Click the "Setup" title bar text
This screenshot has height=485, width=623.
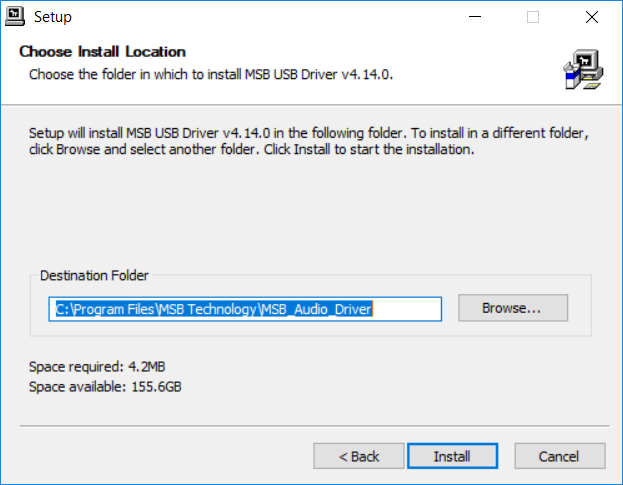[x=52, y=17]
